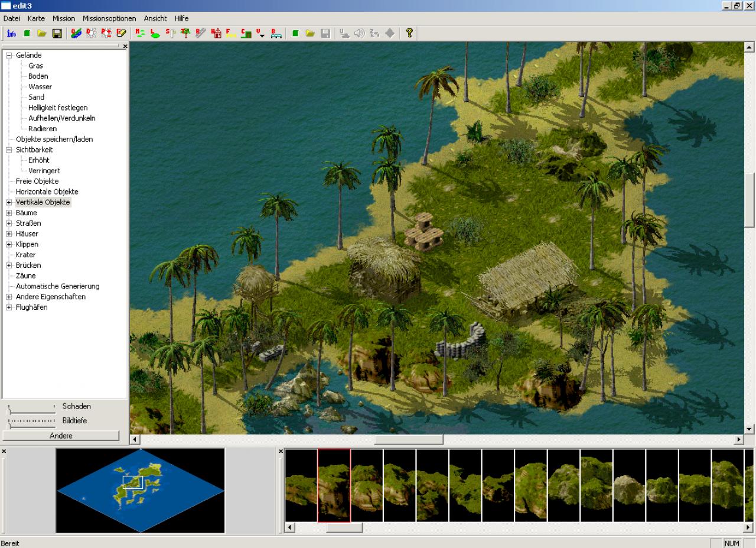Open the Missionsoptionen menu

pyautogui.click(x=109, y=18)
